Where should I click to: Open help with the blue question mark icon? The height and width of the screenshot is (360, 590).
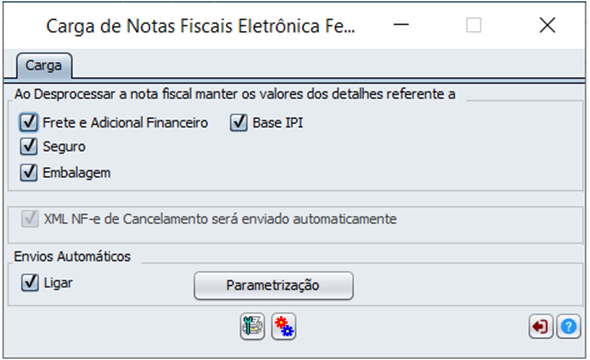569,327
